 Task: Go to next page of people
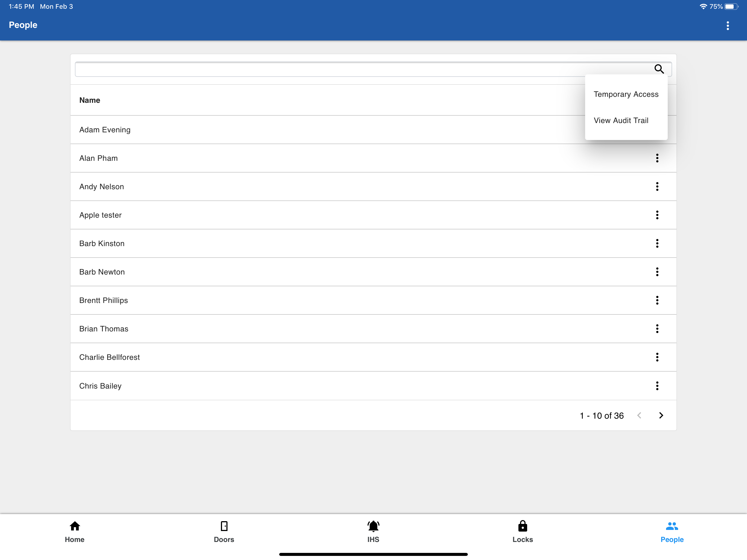click(x=661, y=415)
